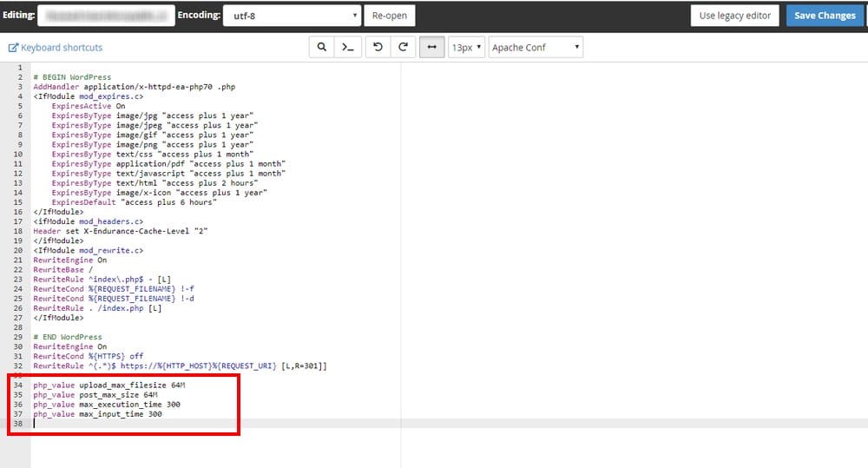Click 'RewriteCond %{HTTPS} off' line

tap(88, 356)
